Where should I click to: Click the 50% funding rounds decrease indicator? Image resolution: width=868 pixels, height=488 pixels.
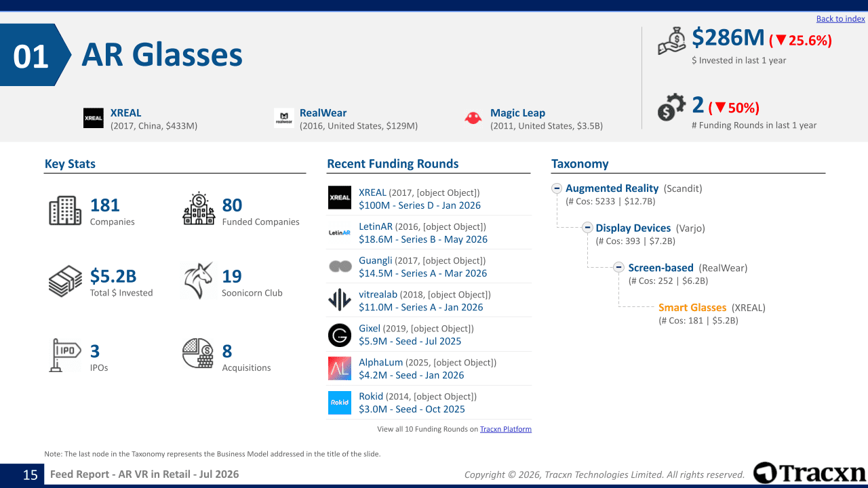pos(734,108)
